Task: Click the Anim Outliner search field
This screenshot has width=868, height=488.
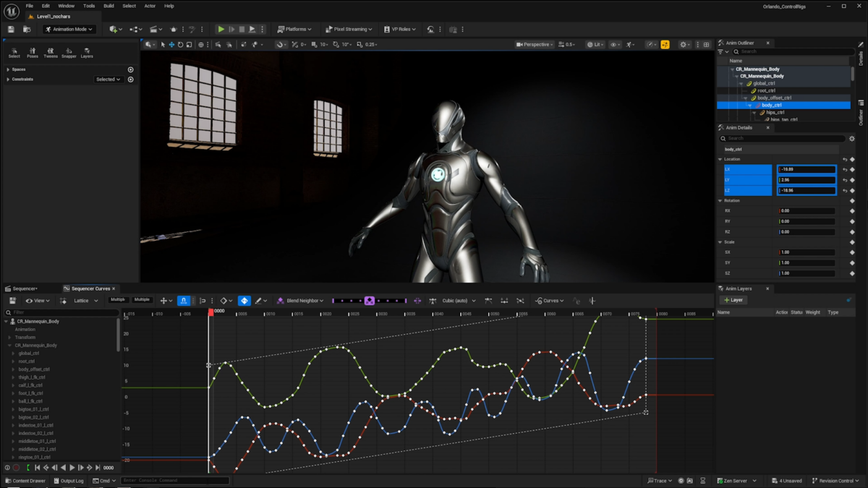Action: point(792,51)
